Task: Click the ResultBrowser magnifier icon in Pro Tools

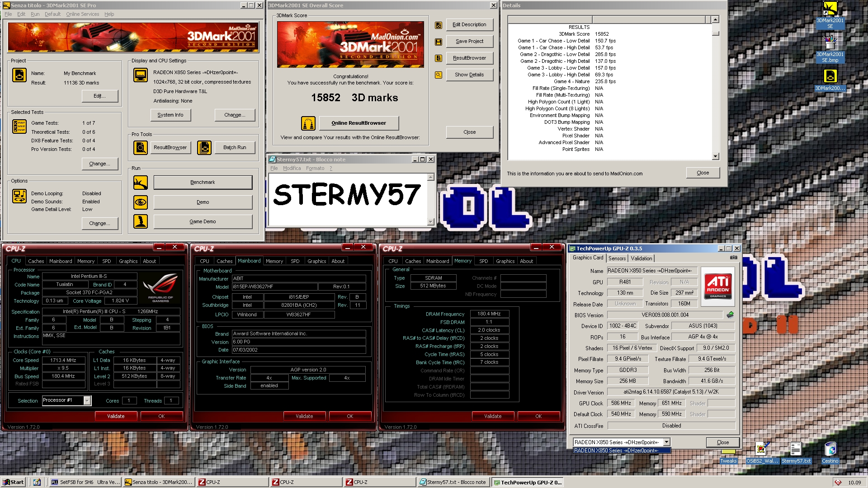Action: click(x=141, y=148)
